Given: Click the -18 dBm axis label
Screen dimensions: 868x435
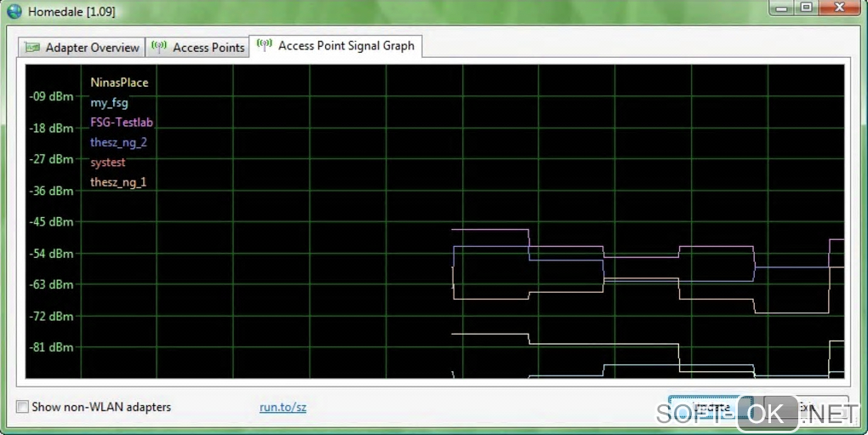Looking at the screenshot, I should pyautogui.click(x=51, y=129).
